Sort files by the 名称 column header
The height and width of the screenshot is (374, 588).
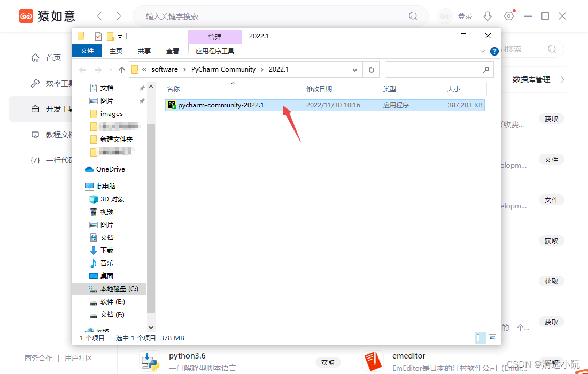click(x=173, y=89)
